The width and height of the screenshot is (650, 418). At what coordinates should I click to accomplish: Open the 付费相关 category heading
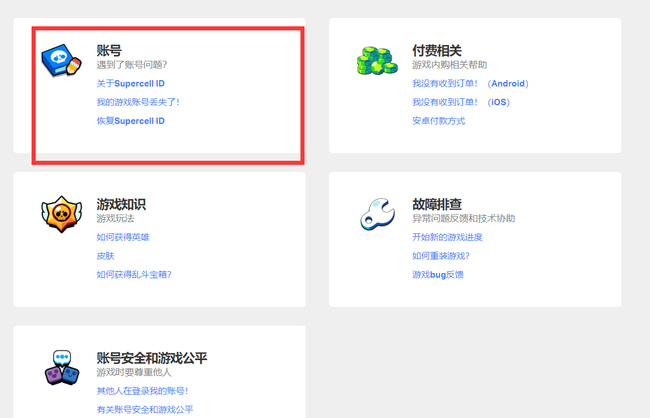click(436, 50)
